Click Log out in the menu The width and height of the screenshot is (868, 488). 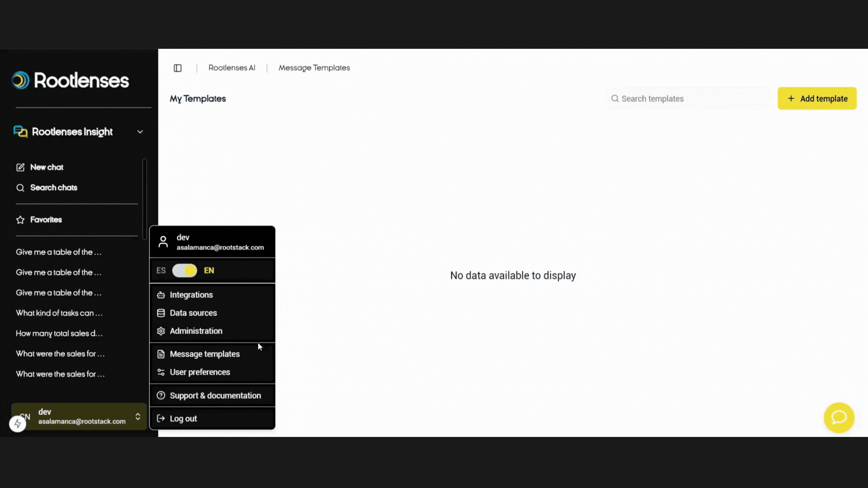click(183, 419)
